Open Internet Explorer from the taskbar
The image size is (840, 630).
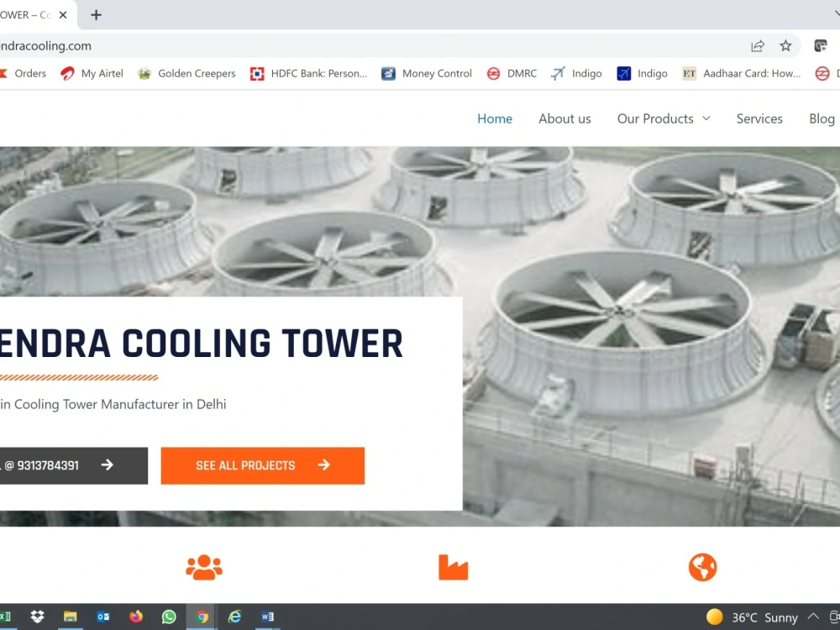(x=234, y=617)
